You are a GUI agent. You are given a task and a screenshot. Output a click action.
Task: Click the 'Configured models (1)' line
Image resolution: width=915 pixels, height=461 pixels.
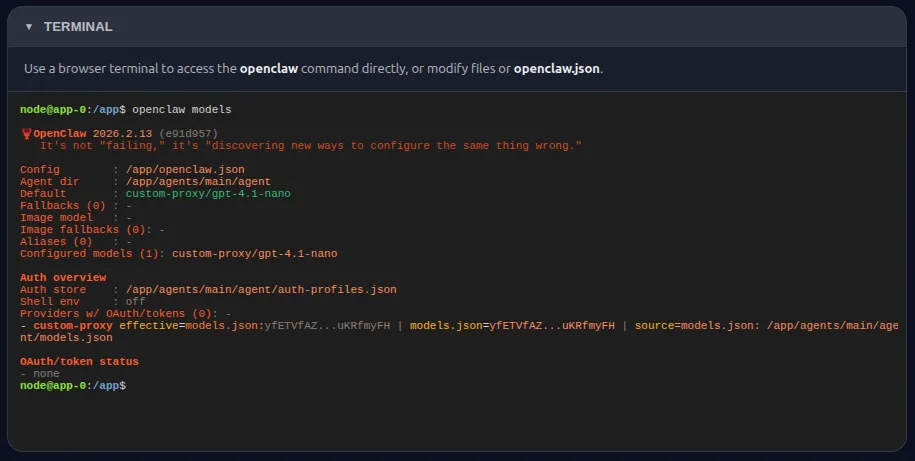179,254
